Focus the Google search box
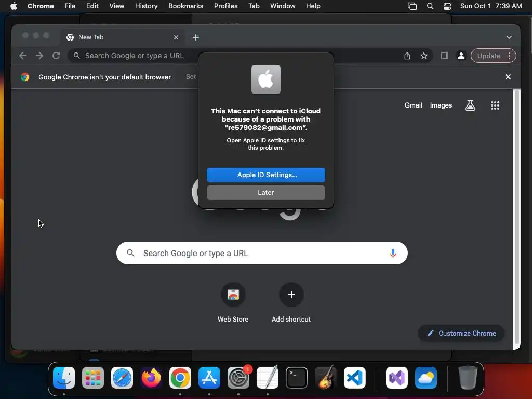Image resolution: width=532 pixels, height=399 pixels. [x=262, y=253]
